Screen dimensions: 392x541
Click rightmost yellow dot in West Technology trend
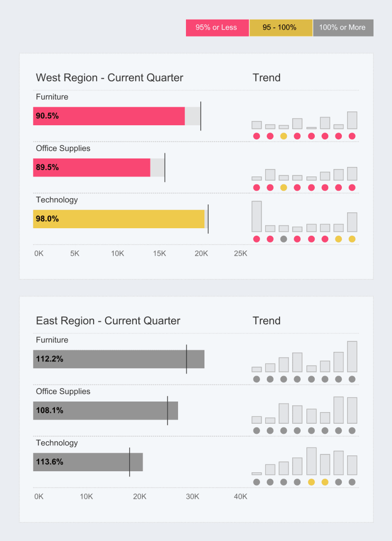coord(352,239)
